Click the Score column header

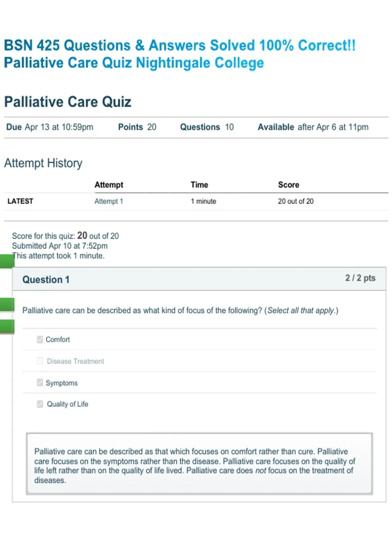[288, 185]
